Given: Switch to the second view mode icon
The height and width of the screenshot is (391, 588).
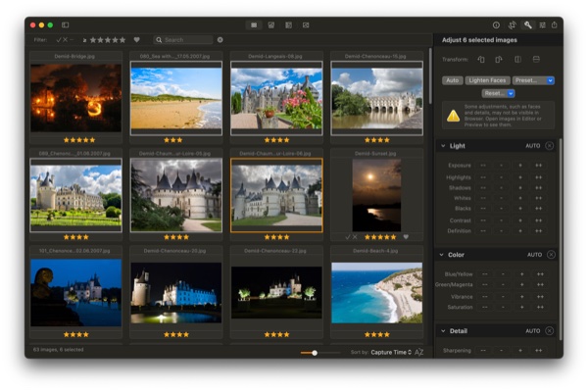Looking at the screenshot, I should coord(271,25).
